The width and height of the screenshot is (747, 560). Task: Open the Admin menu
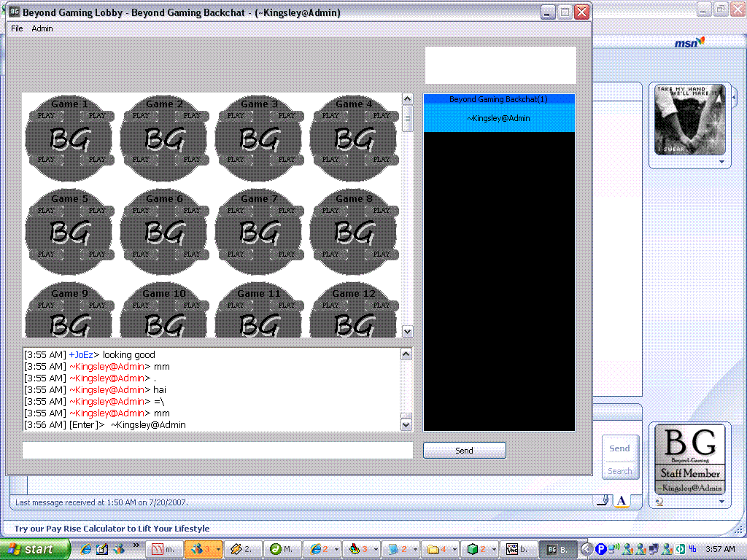[42, 28]
